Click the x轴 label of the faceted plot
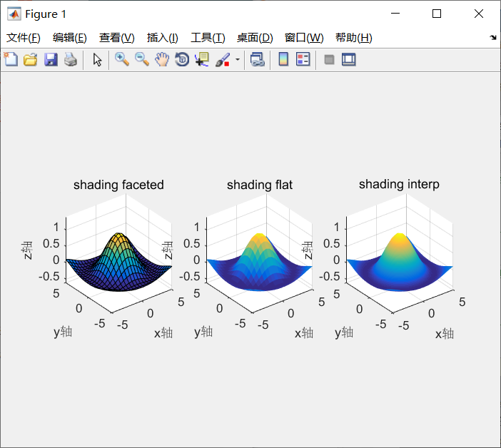The image size is (501, 448). 163,333
